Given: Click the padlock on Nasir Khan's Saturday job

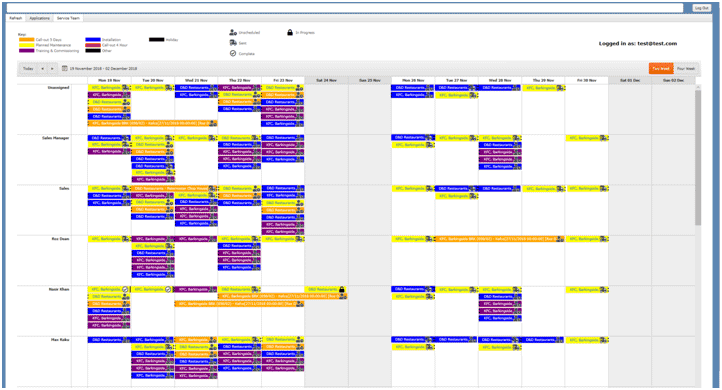Looking at the screenshot, I should [342, 289].
